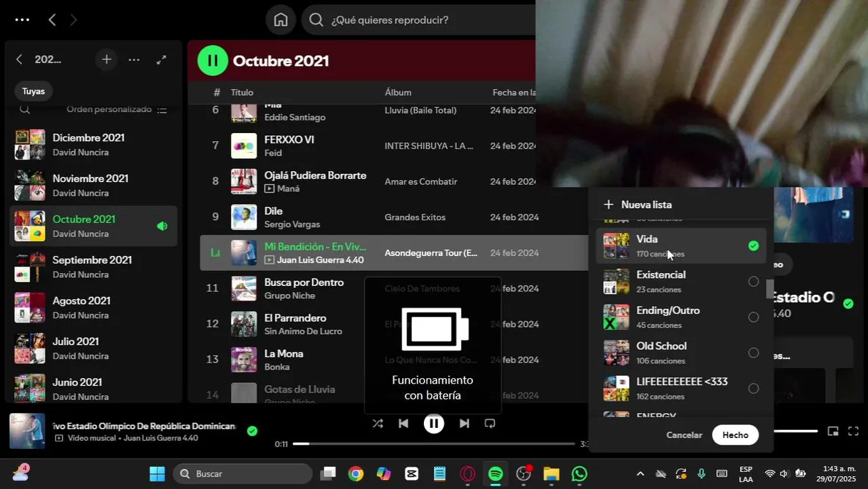Seek in the song progress bar
The image size is (868, 489).
[x=434, y=443]
